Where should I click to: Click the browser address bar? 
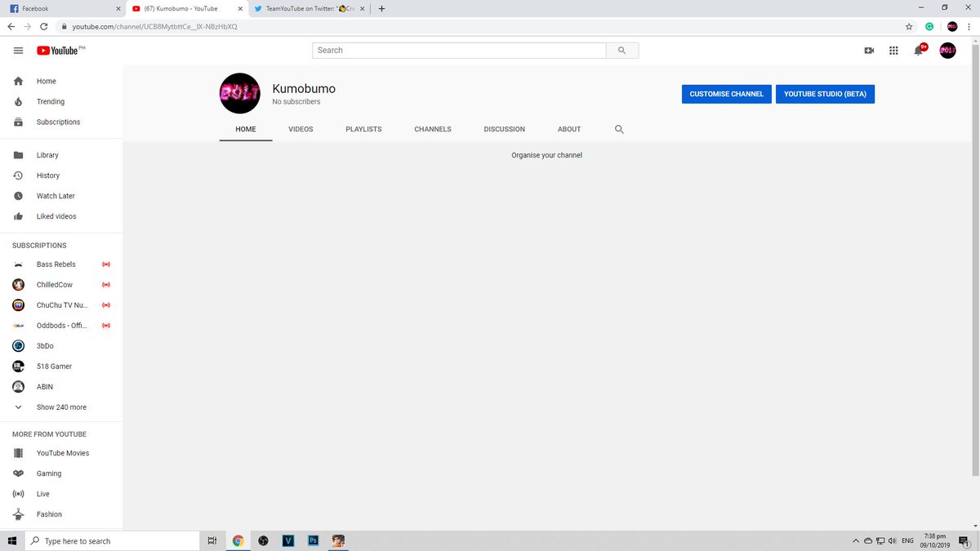pos(482,26)
